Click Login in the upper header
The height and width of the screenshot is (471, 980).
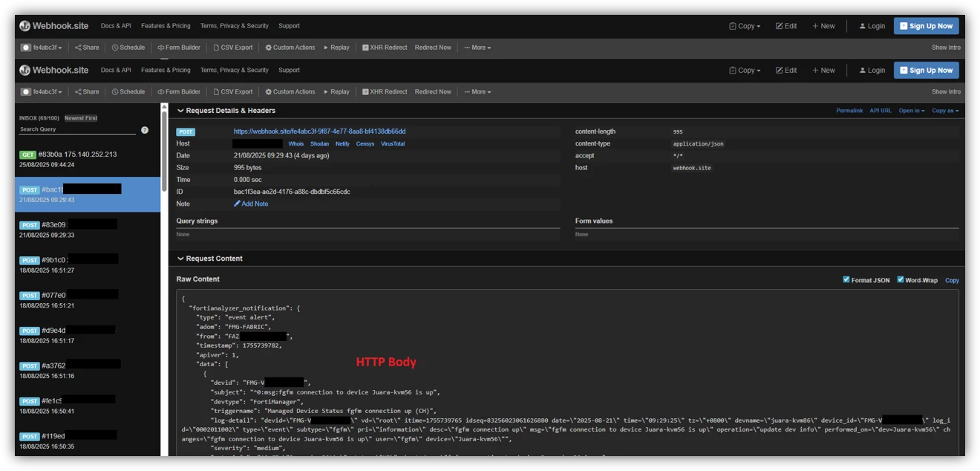click(872, 26)
